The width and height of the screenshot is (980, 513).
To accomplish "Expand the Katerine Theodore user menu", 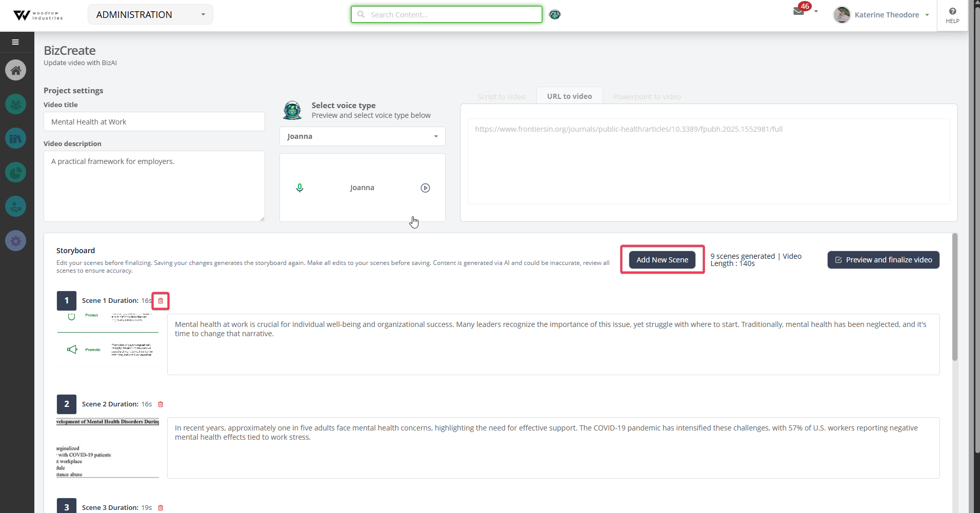I will 882,15.
